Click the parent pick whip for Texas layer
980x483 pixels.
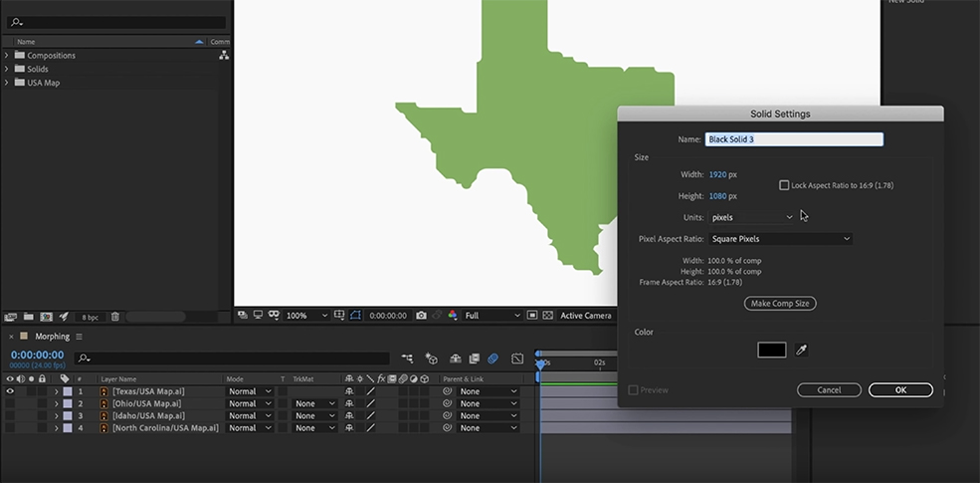pyautogui.click(x=447, y=391)
